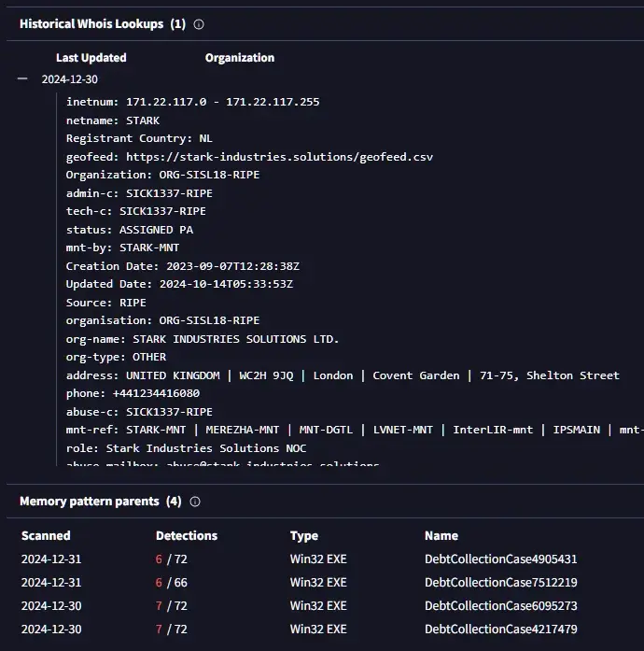Collapse the 2024-12-30 whois entry
The height and width of the screenshot is (651, 644).
22,78
